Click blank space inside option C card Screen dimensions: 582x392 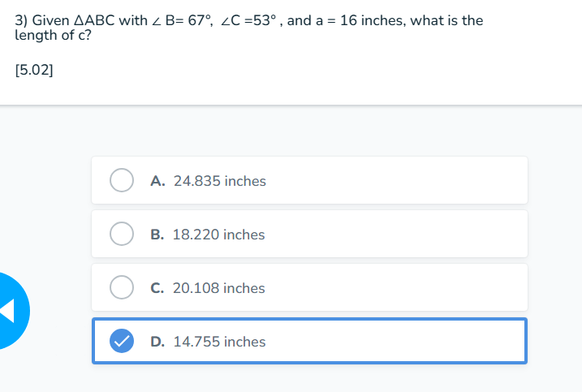coord(397,287)
